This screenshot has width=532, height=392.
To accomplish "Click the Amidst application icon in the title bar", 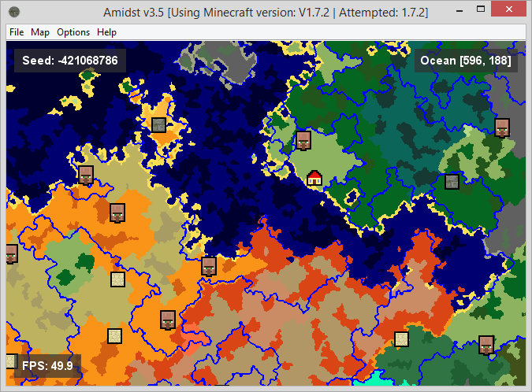I will pos(14,12).
